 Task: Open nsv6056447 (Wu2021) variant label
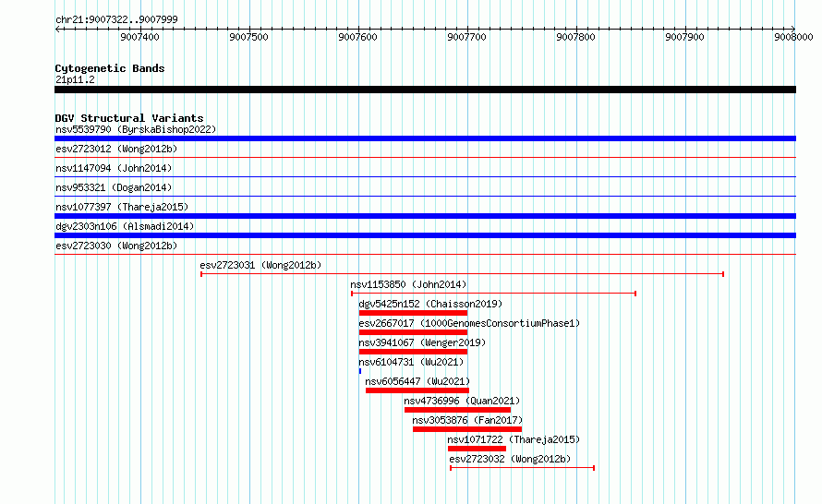417,381
